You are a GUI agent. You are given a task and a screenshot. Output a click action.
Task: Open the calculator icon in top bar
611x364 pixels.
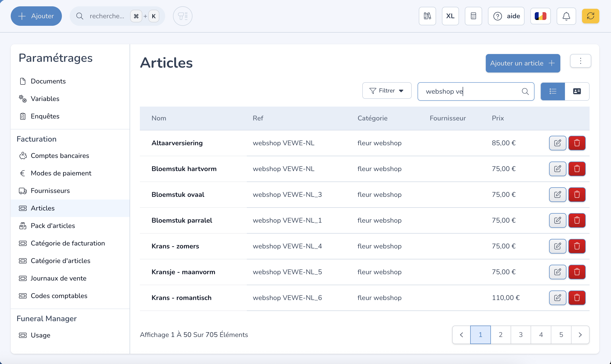[x=473, y=16]
